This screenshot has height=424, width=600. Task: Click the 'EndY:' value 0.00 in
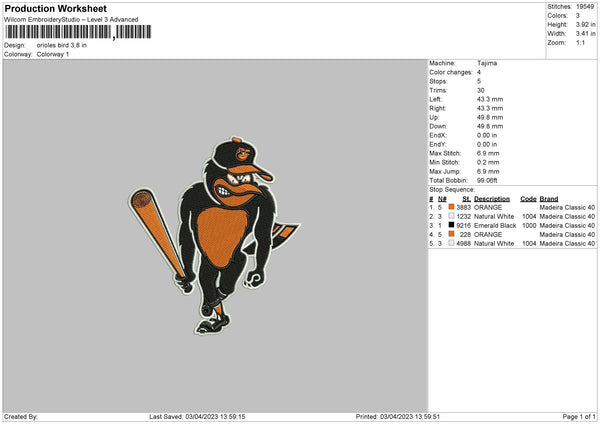(x=487, y=144)
